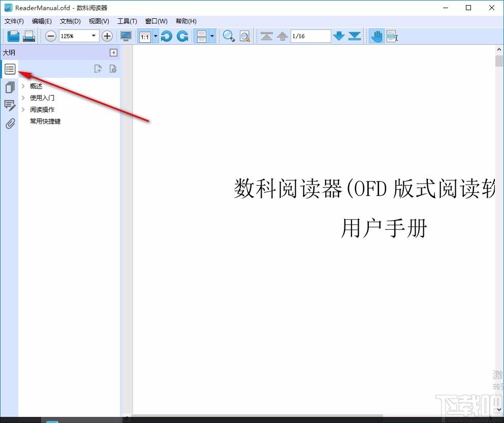Screen dimensions: 504x423
Task: Zoom in with the plus button
Action: pyautogui.click(x=107, y=36)
